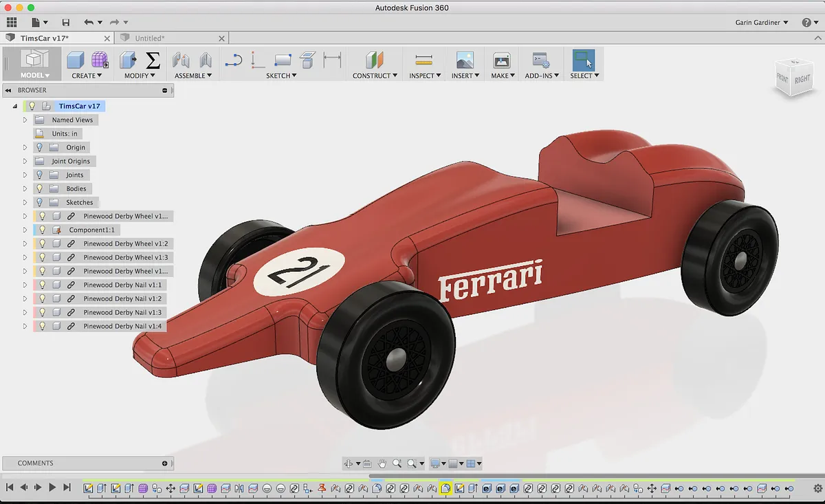The width and height of the screenshot is (825, 504).
Task: Toggle visibility lightbulb for Bodies folder
Action: [39, 188]
